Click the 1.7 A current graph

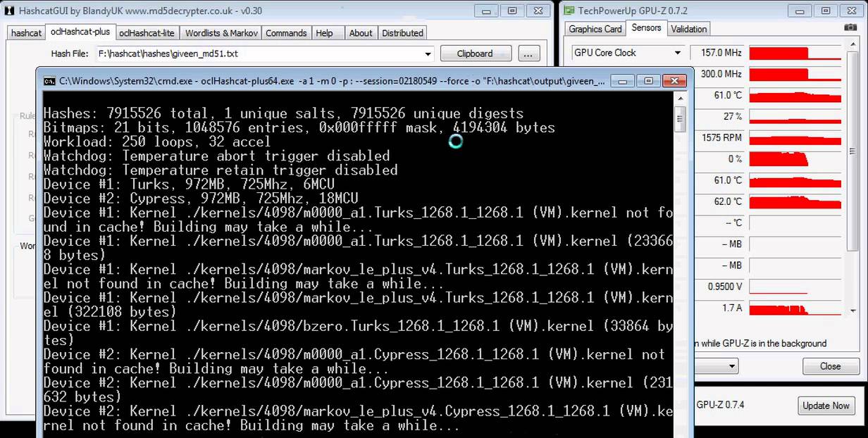795,308
